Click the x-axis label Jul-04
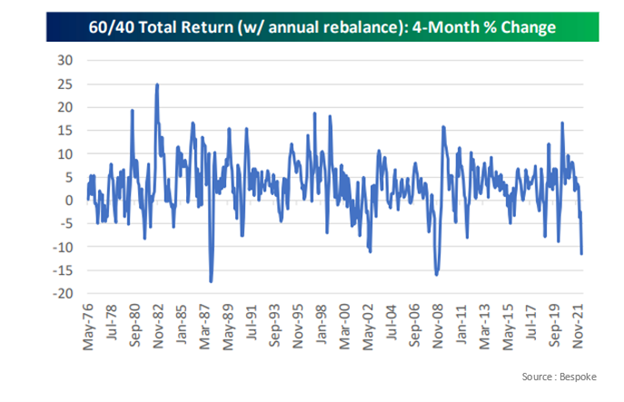Image resolution: width=624 pixels, height=402 pixels. [x=391, y=323]
